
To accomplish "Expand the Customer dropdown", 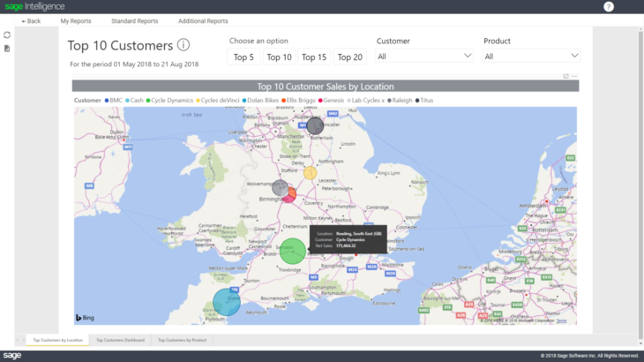I will coord(424,56).
